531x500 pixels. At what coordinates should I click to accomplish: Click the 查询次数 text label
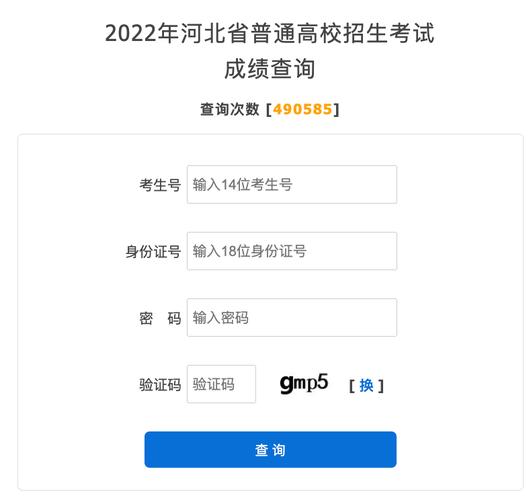[230, 109]
